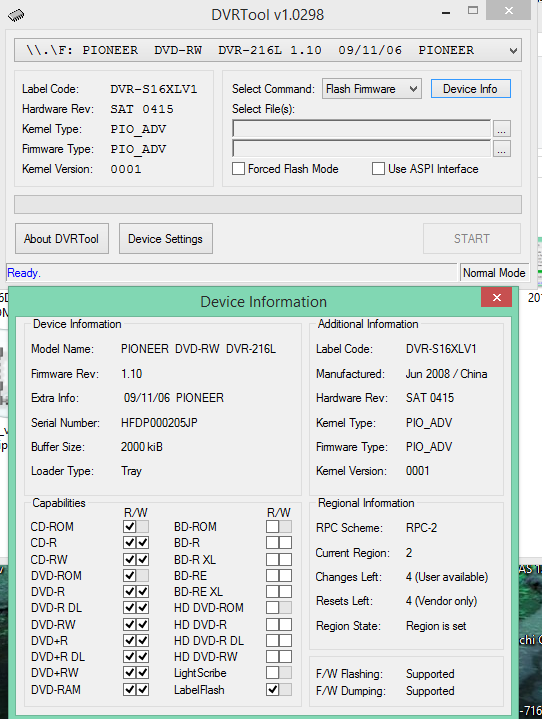The height and width of the screenshot is (719, 542).
Task: Click the Normal Mode status panel
Action: (494, 273)
